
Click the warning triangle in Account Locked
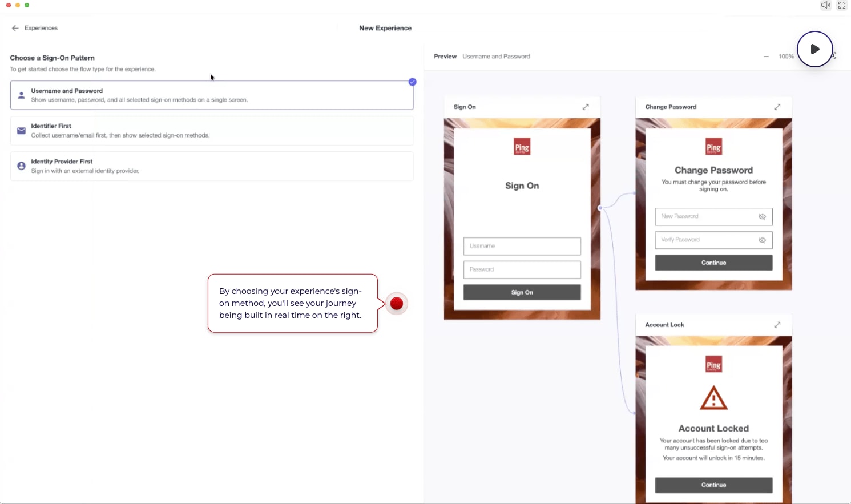(x=714, y=398)
